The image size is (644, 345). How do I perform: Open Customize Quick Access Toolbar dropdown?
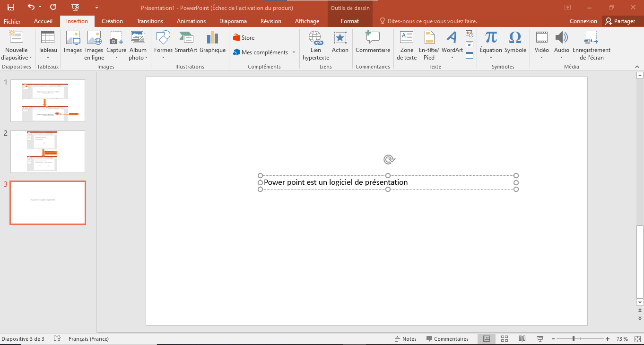[97, 7]
